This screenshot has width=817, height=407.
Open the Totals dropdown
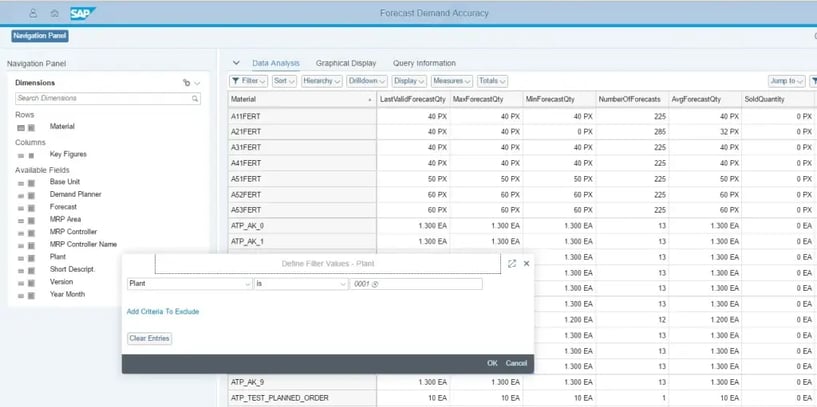(x=492, y=81)
